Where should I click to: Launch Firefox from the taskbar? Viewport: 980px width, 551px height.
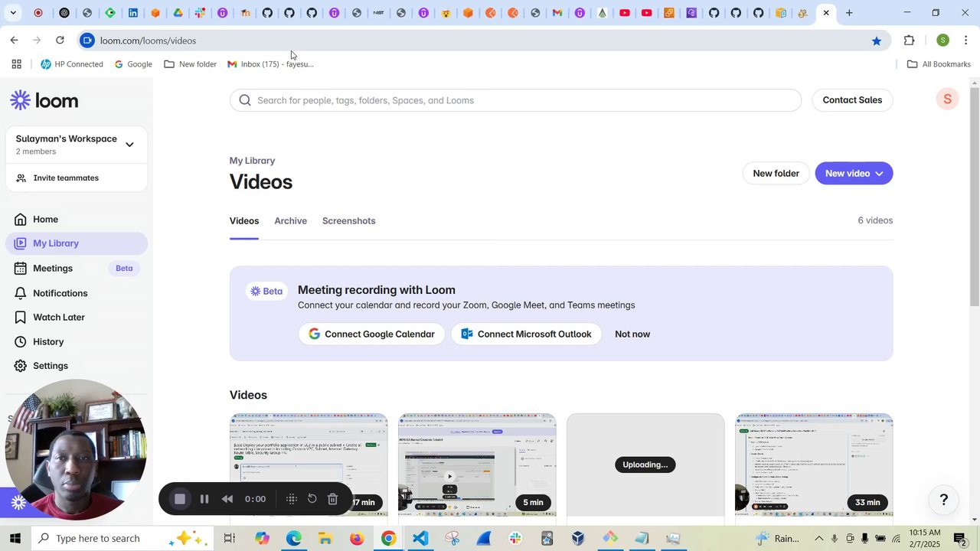[357, 539]
